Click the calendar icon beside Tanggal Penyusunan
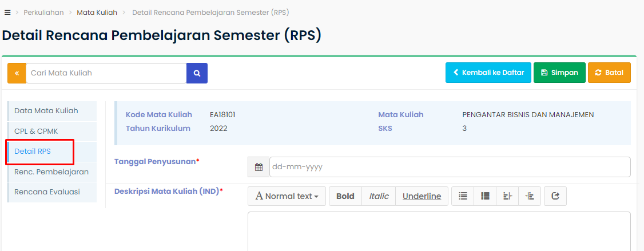The image size is (644, 251). (259, 167)
